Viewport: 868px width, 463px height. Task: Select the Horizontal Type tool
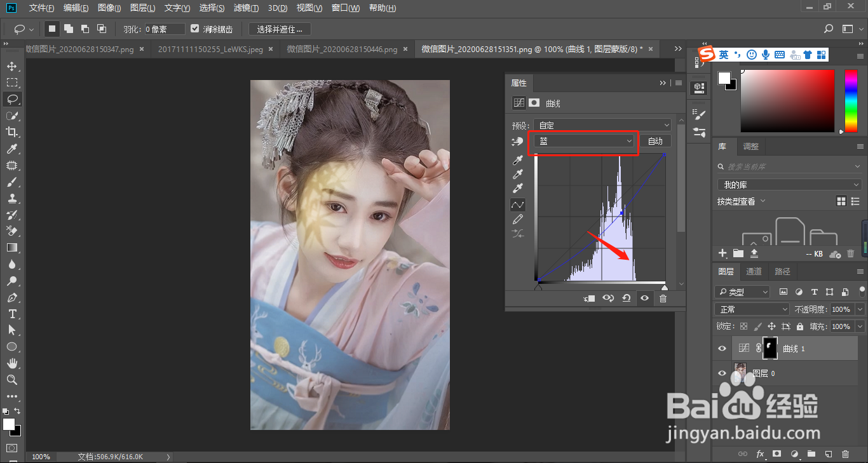click(11, 314)
